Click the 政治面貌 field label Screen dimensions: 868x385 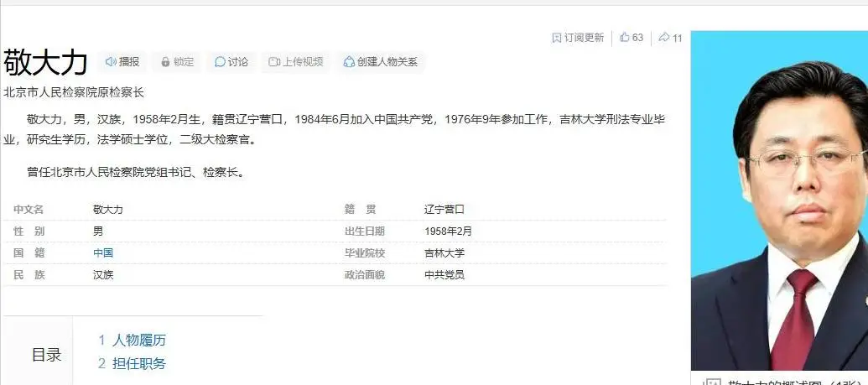pos(364,275)
